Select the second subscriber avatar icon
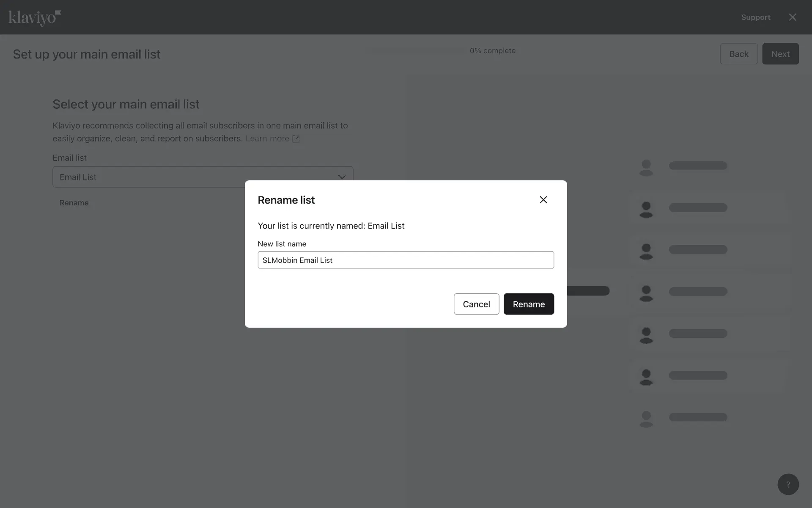 click(x=646, y=209)
